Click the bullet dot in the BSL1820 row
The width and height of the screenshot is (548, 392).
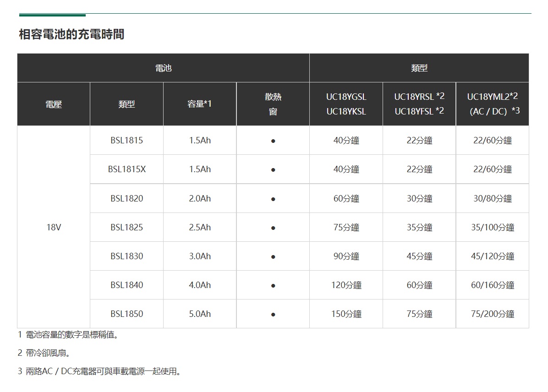(273, 199)
